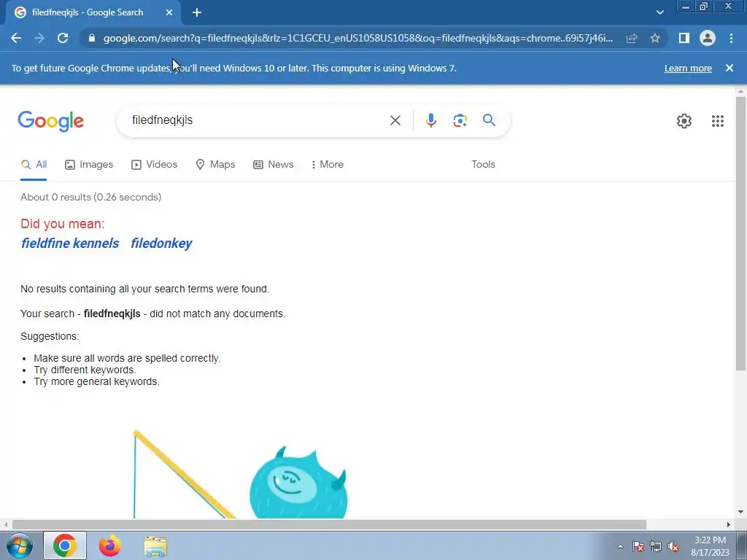Viewport: 747px width, 560px height.
Task: Submit search with magnifier button
Action: coord(489,120)
